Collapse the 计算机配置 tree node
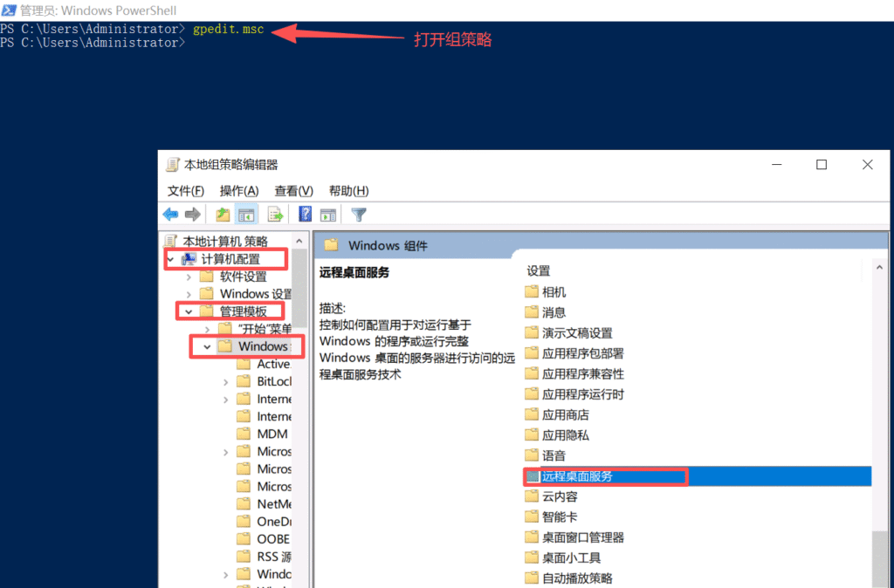Image resolution: width=894 pixels, height=588 pixels. [170, 259]
